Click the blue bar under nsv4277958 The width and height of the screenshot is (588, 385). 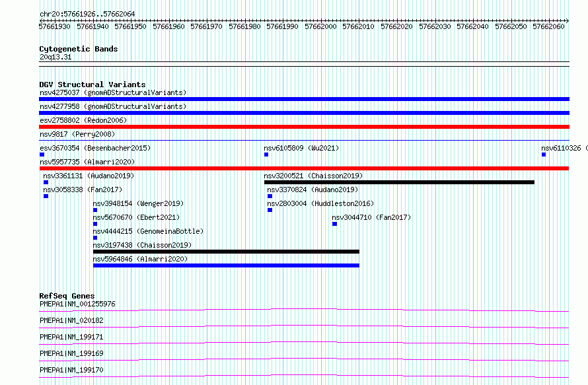[304, 113]
